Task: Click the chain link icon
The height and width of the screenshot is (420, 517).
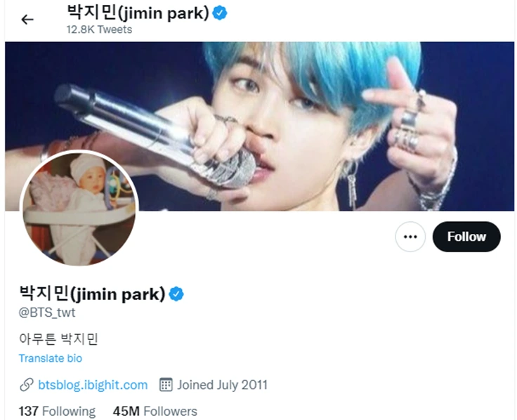Action: point(27,385)
